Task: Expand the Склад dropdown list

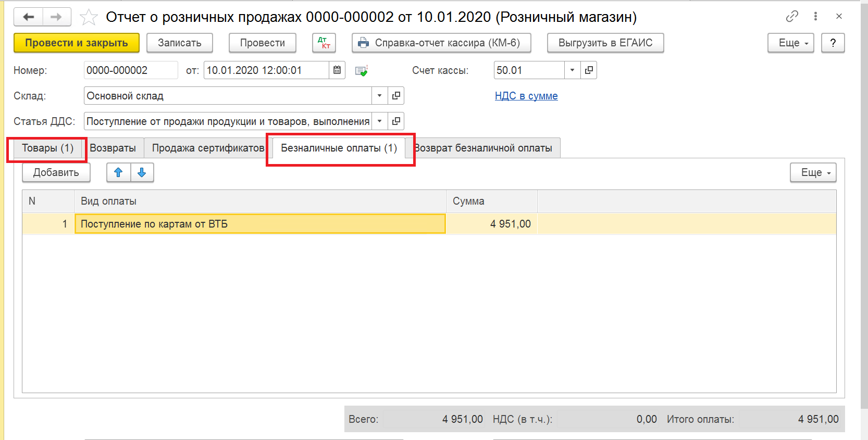Action: tap(379, 96)
